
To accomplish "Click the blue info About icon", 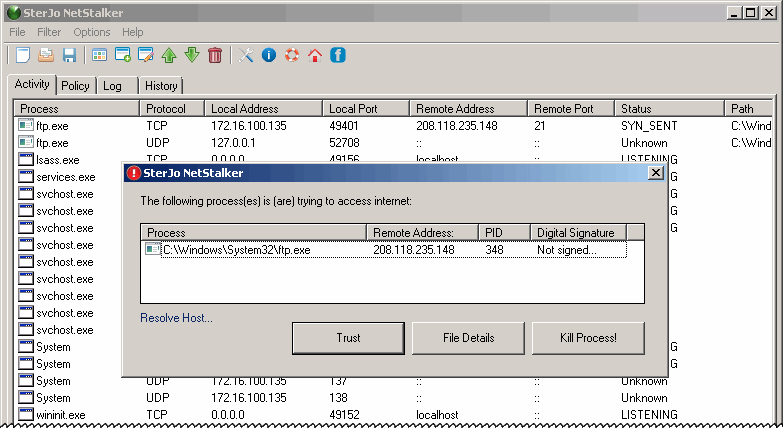I will coord(269,55).
